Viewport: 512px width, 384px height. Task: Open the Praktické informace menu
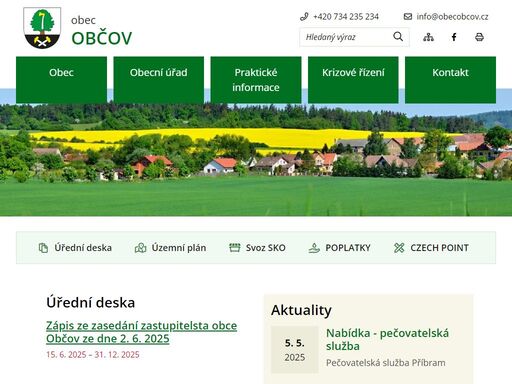click(256, 80)
